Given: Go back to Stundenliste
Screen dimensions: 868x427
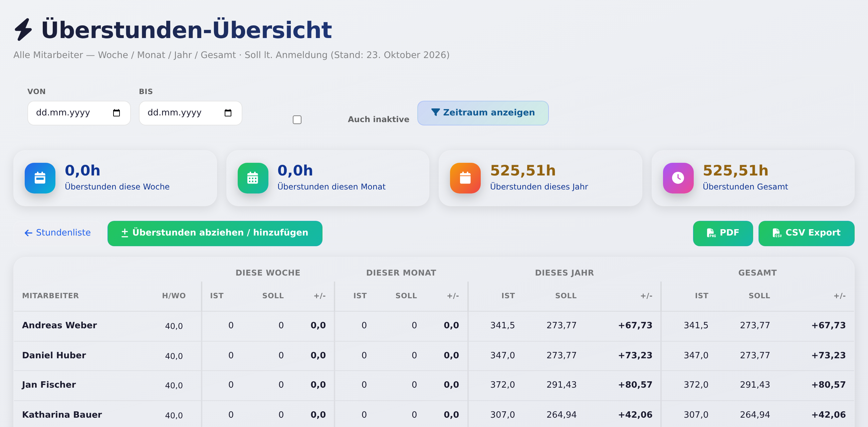Looking at the screenshot, I should [58, 233].
